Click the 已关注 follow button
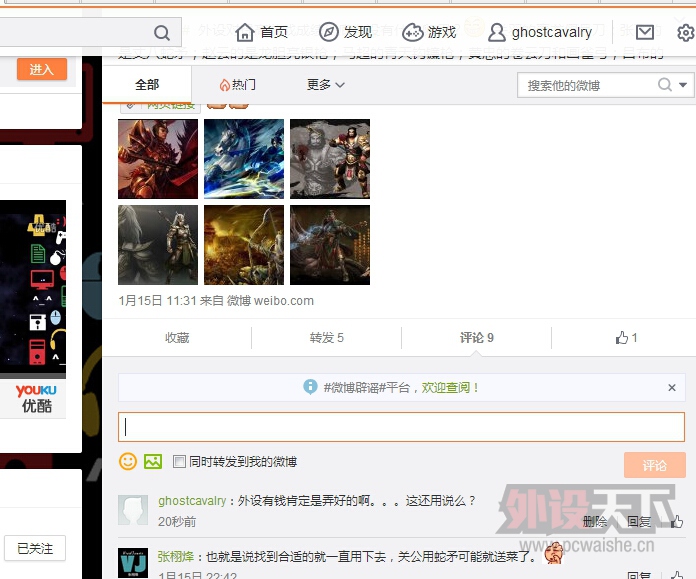The height and width of the screenshot is (579, 696). click(35, 548)
